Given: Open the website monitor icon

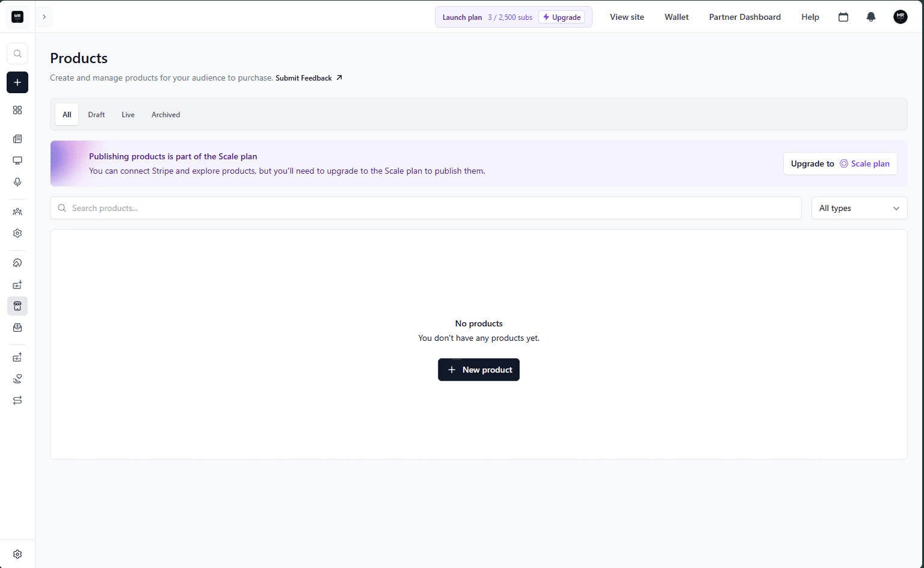Looking at the screenshot, I should 17,160.
